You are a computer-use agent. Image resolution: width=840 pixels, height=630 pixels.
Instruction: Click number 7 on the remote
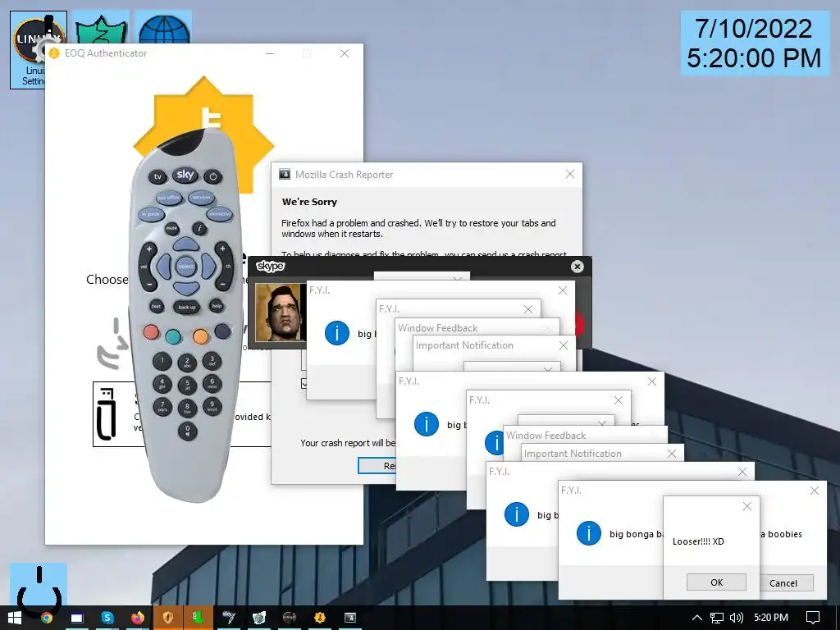click(162, 407)
